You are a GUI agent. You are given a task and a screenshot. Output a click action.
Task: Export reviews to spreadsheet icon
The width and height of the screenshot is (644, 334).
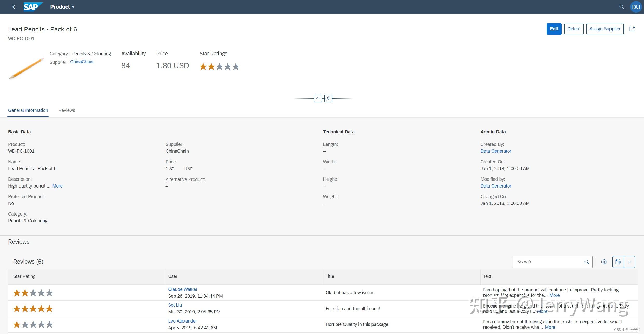(x=618, y=262)
